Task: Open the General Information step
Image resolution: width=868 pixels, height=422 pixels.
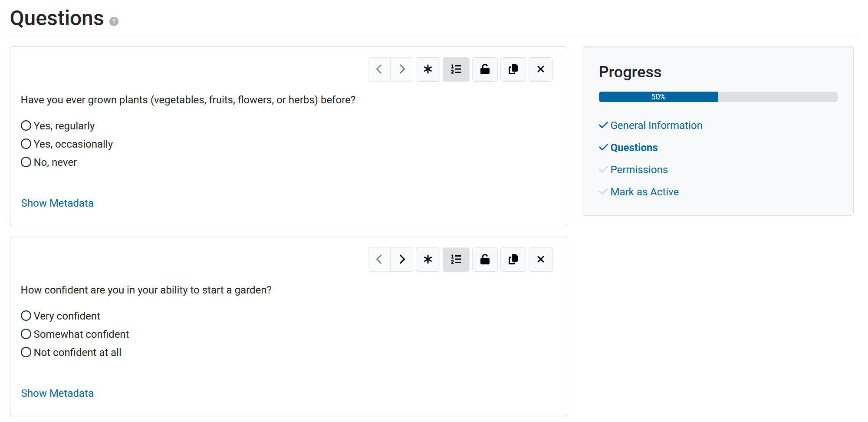Action: tap(656, 125)
